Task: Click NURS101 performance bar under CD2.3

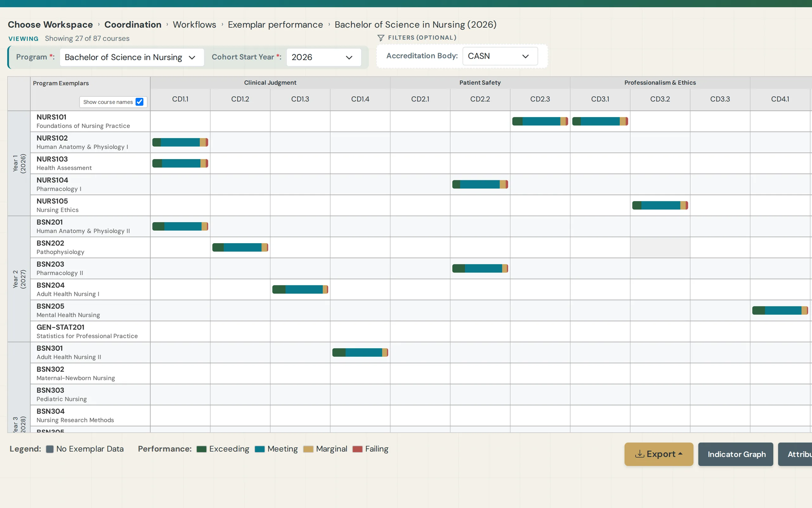Action: pos(540,121)
